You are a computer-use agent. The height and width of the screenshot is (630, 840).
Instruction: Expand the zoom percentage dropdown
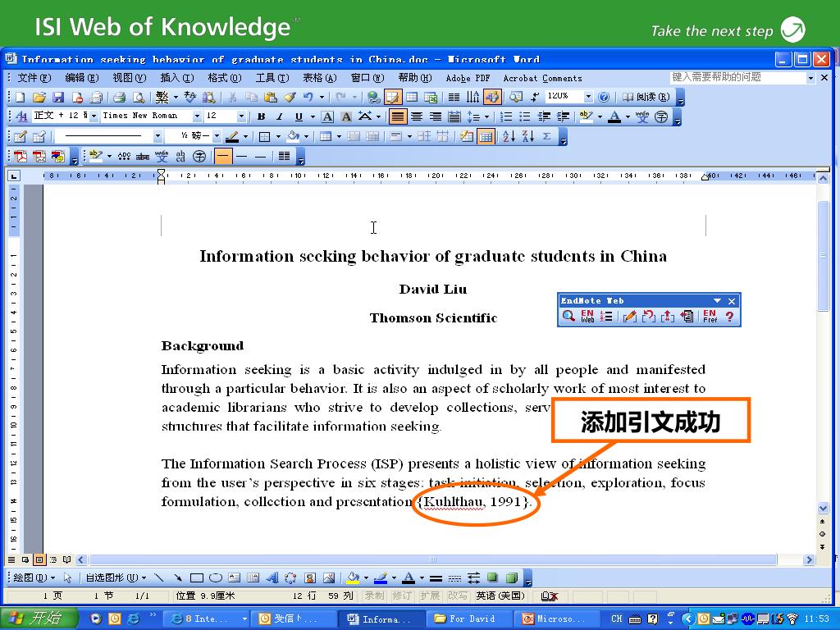[588, 97]
